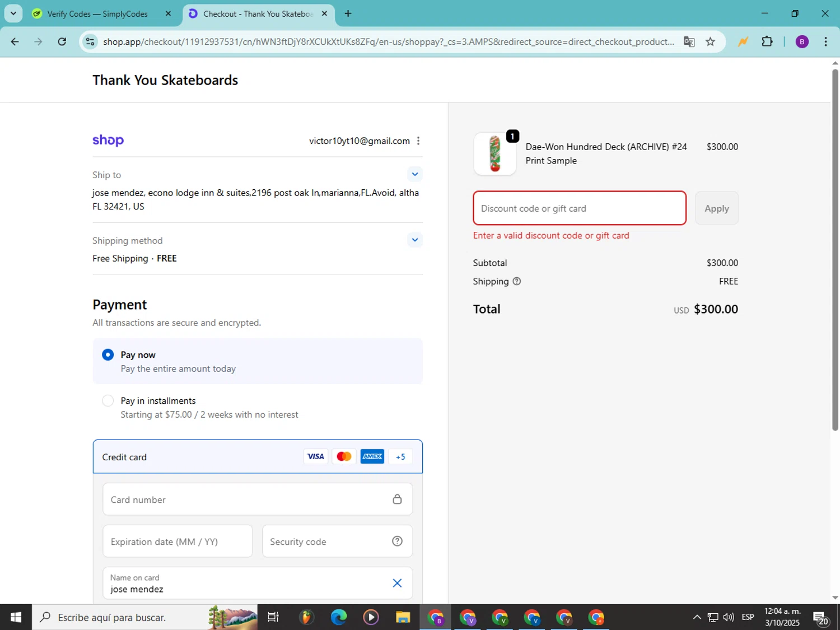Click the USD $300.00 total amount
The height and width of the screenshot is (630, 840).
[706, 309]
